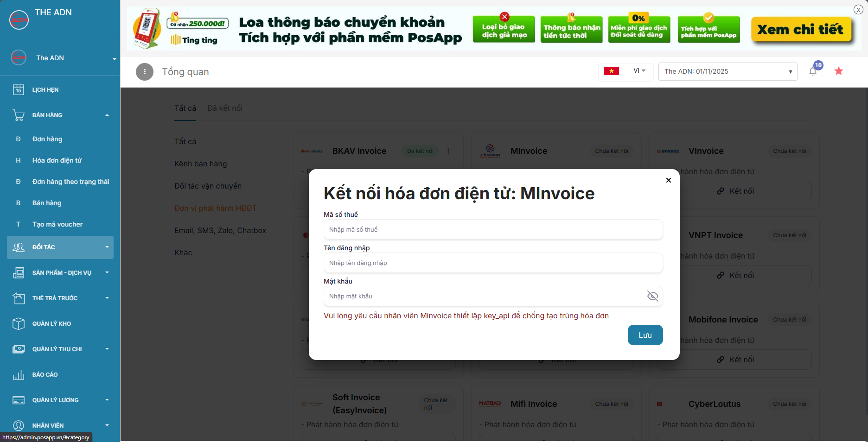Open BKAV Invoice options kebab menu
The image size is (868, 442).
pyautogui.click(x=448, y=151)
